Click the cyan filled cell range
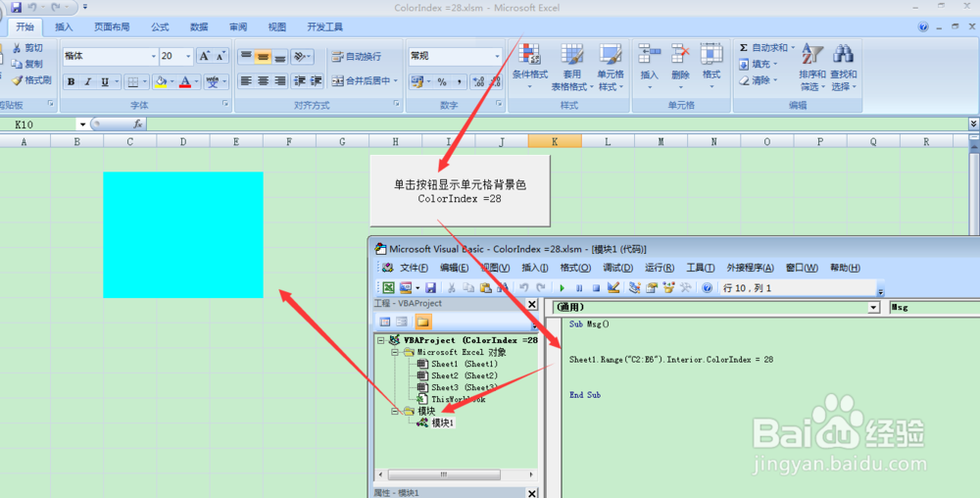 coord(183,235)
